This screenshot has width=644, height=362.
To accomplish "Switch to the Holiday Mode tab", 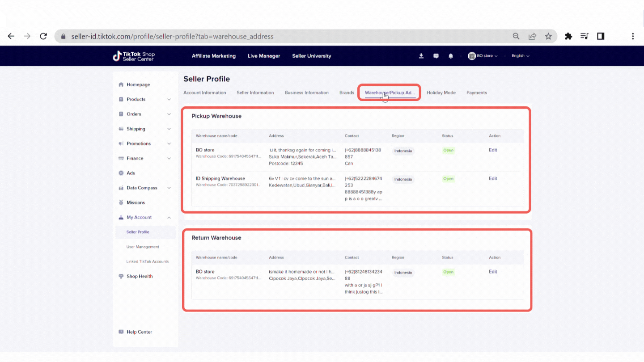I will pos(441,93).
